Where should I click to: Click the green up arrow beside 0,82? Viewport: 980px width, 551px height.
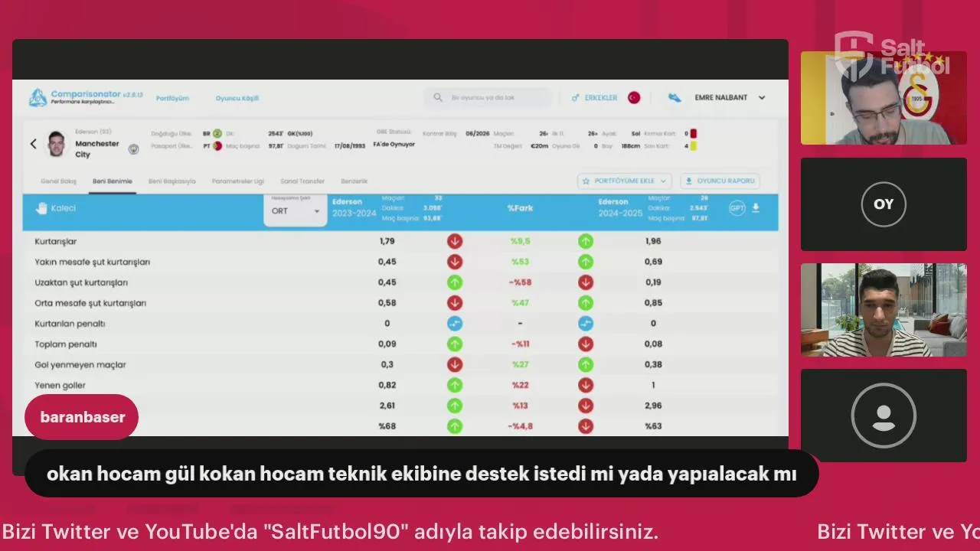point(455,385)
